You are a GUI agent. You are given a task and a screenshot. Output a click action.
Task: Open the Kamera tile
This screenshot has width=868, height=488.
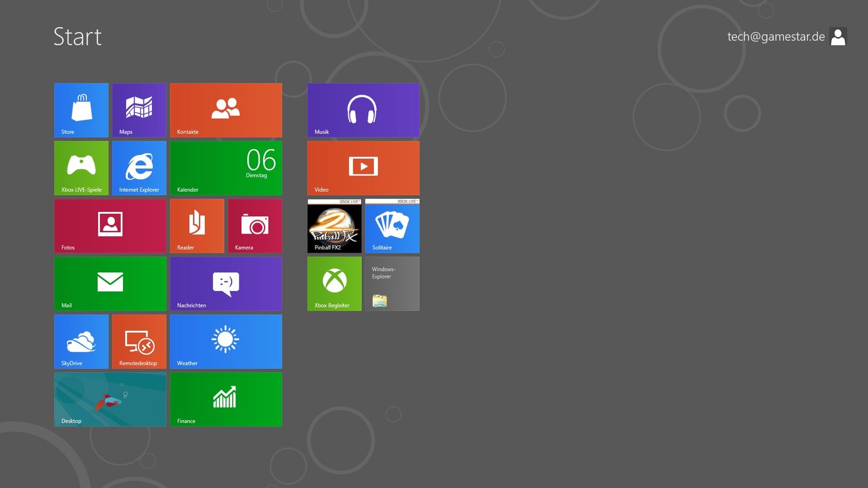[x=255, y=226]
